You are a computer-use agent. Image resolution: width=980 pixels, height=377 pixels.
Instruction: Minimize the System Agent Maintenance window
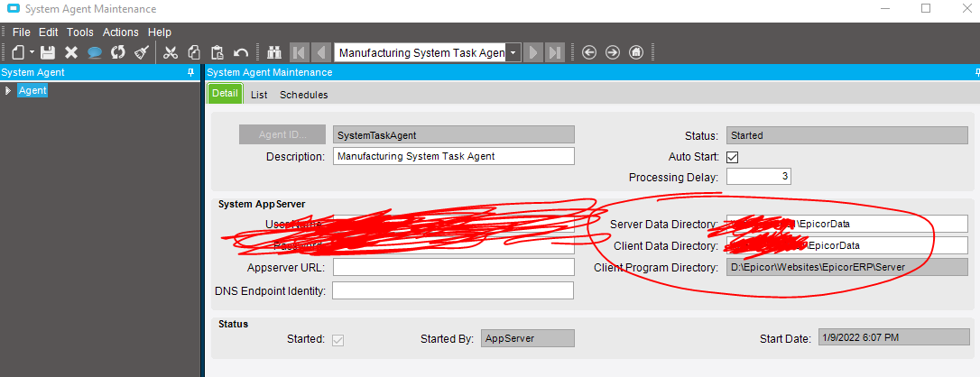(x=885, y=9)
